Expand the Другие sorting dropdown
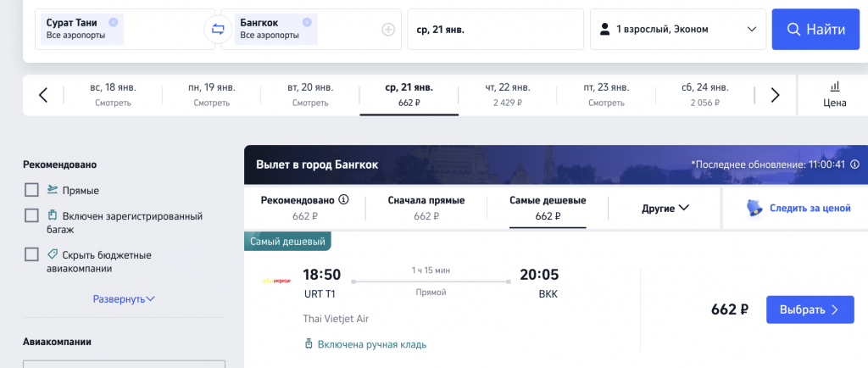 tap(665, 208)
